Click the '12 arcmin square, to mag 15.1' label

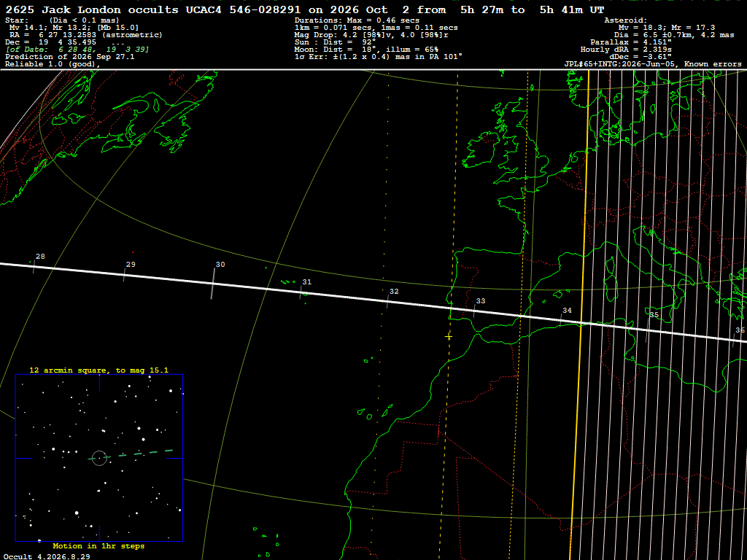[98, 370]
